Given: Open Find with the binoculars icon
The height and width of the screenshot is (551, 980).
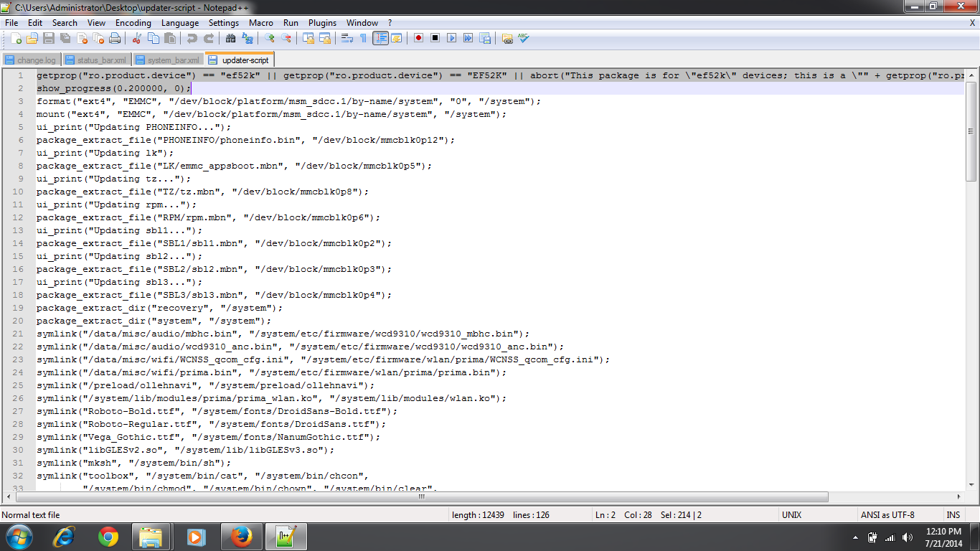Looking at the screenshot, I should click(230, 38).
